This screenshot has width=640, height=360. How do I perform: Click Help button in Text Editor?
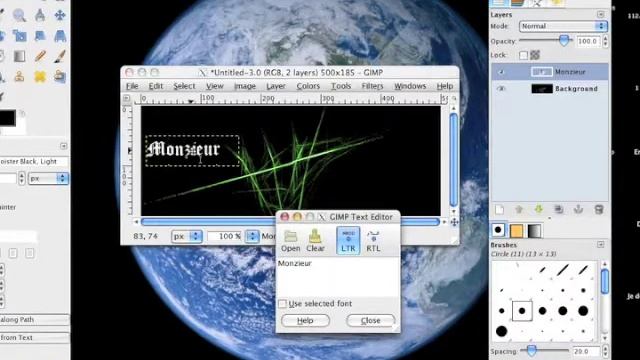[x=305, y=321]
